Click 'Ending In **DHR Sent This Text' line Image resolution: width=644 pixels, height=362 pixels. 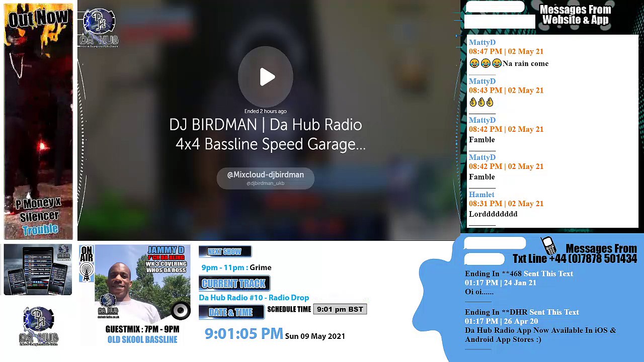pyautogui.click(x=522, y=312)
